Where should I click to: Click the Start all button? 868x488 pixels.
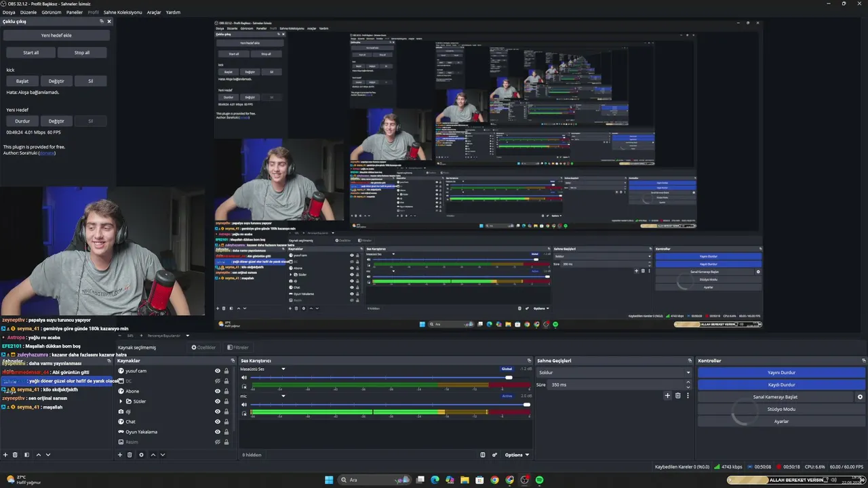[31, 52]
